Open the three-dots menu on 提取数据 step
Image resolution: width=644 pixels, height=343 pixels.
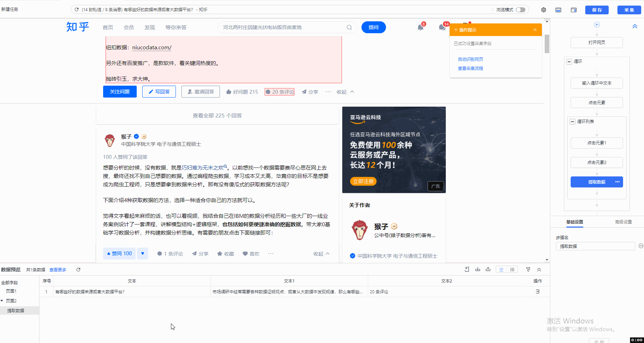point(617,182)
